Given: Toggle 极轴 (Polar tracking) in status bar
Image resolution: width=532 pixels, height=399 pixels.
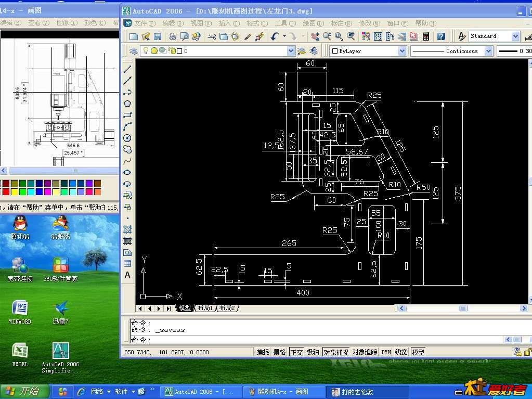Looking at the screenshot, I should pos(313,352).
